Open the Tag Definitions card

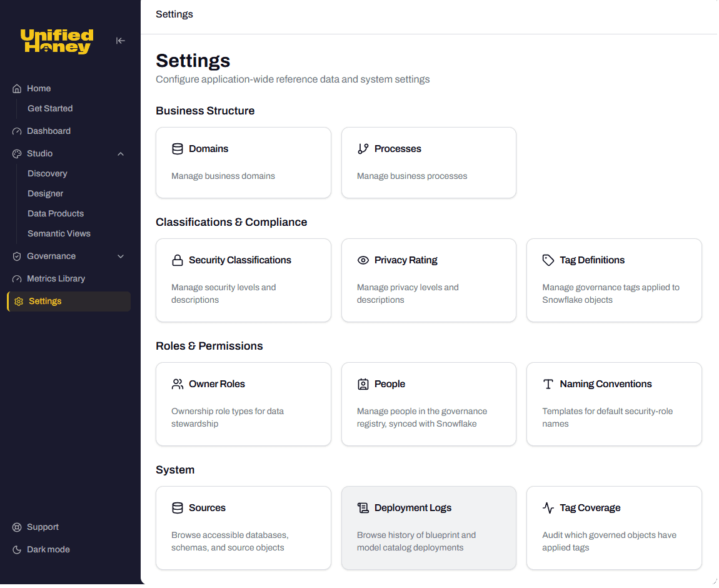coord(615,280)
